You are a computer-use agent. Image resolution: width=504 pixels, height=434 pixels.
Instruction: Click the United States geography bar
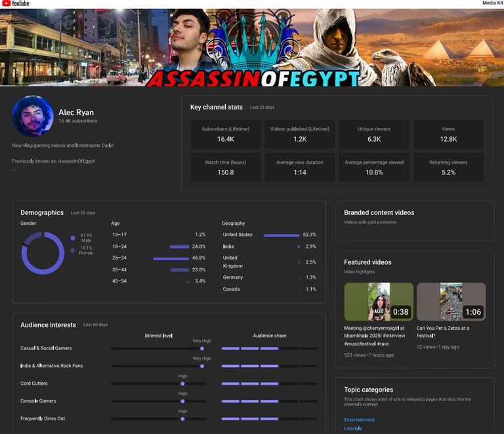pos(282,235)
